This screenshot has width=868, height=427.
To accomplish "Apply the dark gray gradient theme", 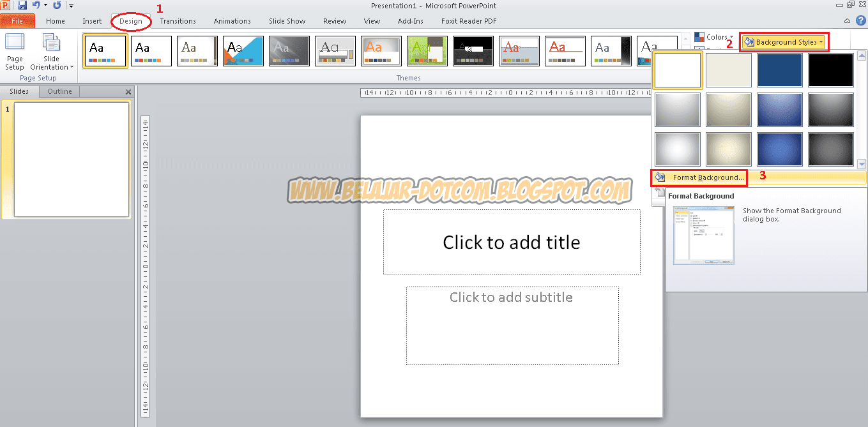I will (x=289, y=51).
